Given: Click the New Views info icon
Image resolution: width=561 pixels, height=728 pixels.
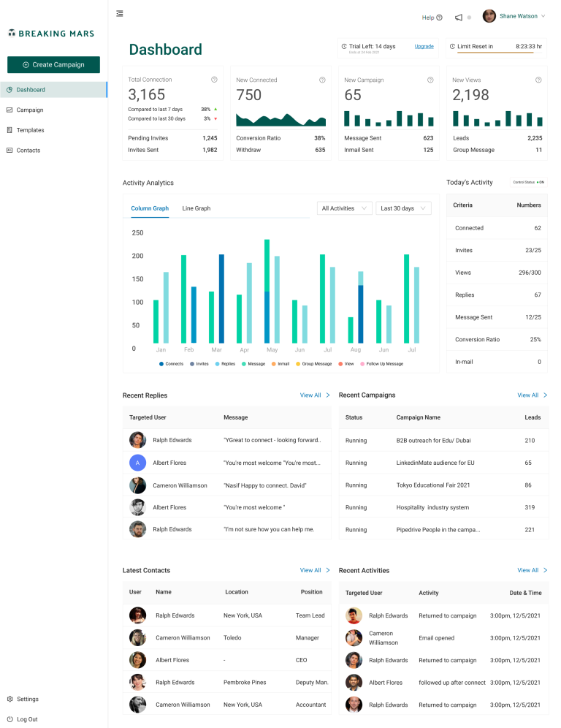Looking at the screenshot, I should pyautogui.click(x=538, y=80).
